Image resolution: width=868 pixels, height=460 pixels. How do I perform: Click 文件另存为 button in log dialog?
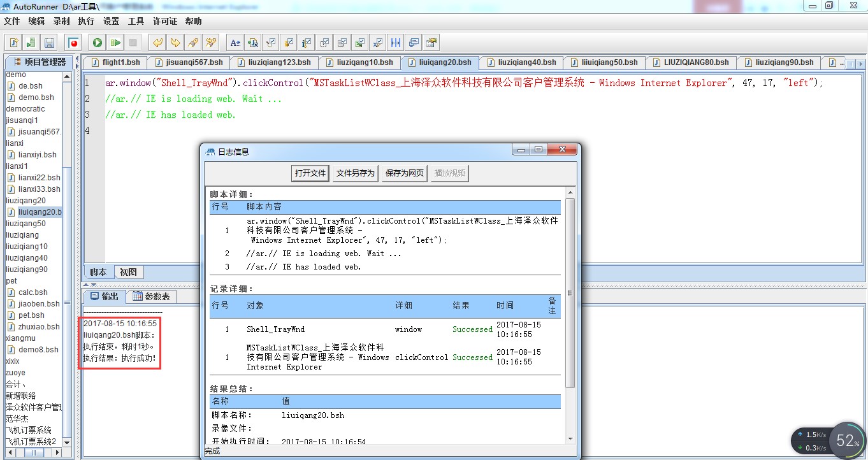tap(356, 173)
